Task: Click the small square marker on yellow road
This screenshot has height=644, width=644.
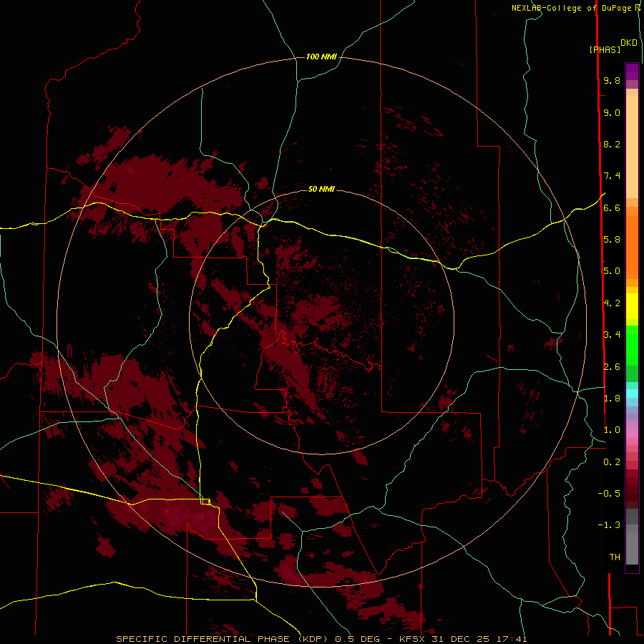Action: [x=205, y=502]
